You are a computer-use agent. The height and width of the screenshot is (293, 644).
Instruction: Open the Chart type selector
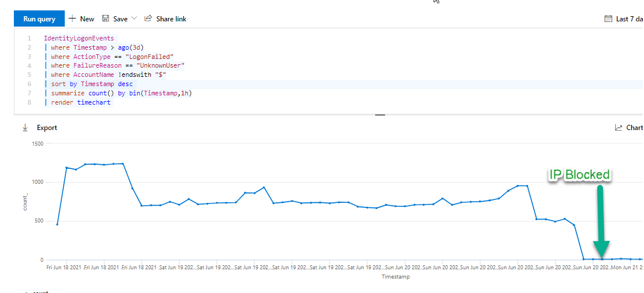[x=629, y=128]
